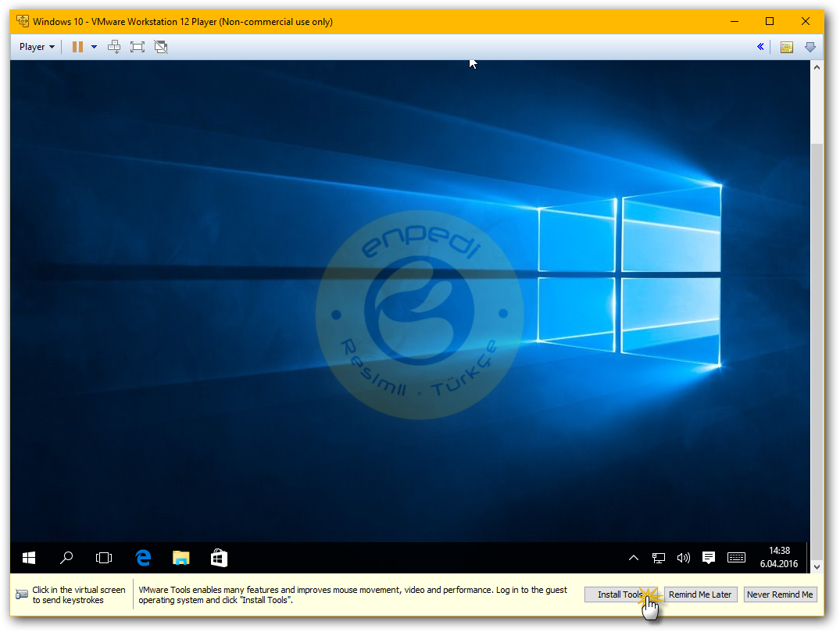Open the network status tray icon
Image resolution: width=840 pixels, height=632 pixels.
[659, 558]
